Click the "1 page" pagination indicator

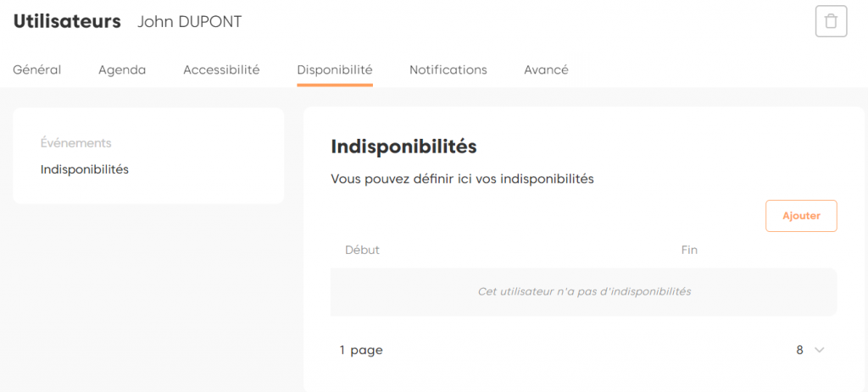click(x=362, y=350)
